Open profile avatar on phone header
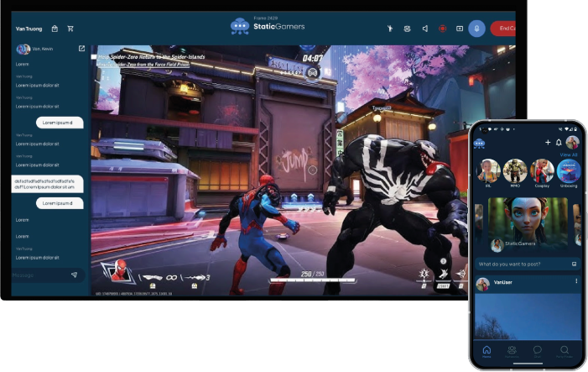This screenshot has height=372, width=588. [x=573, y=142]
